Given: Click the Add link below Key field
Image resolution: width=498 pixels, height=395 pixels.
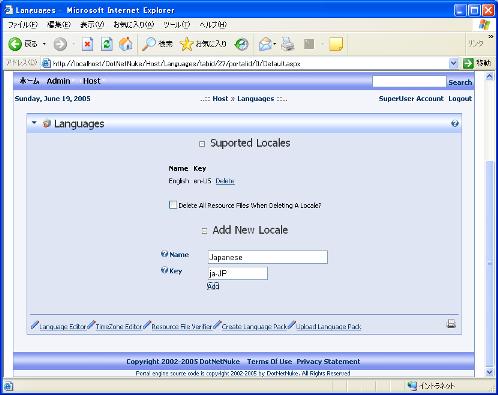Looking at the screenshot, I should (213, 286).
